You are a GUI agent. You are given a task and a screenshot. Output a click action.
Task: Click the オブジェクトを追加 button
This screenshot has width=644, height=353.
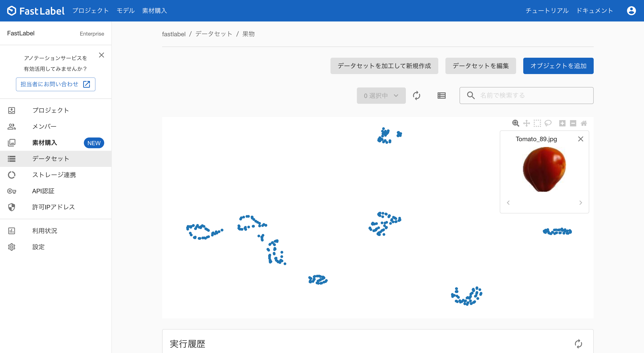point(558,66)
